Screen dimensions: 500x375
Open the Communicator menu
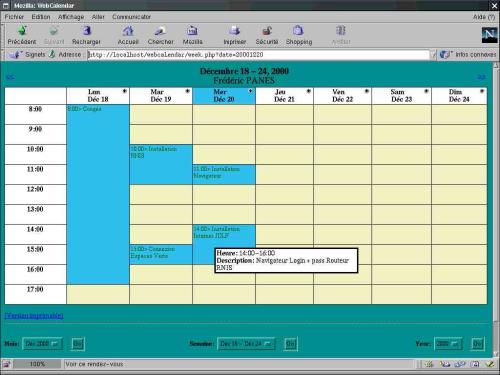pyautogui.click(x=131, y=17)
